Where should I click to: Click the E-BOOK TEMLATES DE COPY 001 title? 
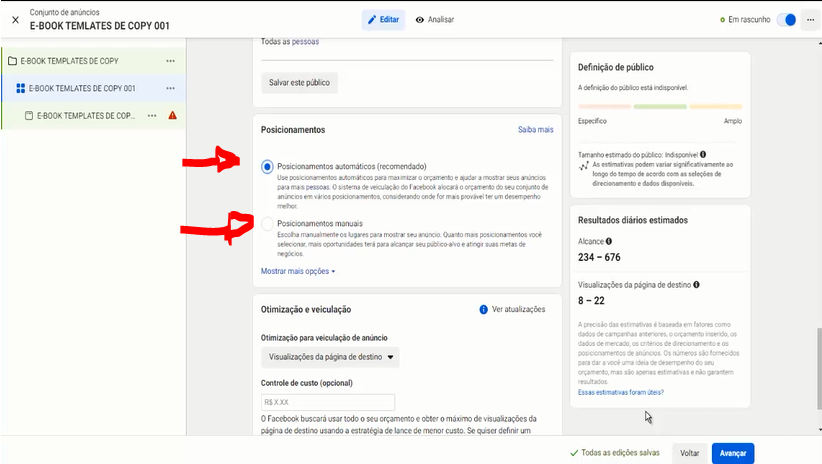tap(100, 26)
